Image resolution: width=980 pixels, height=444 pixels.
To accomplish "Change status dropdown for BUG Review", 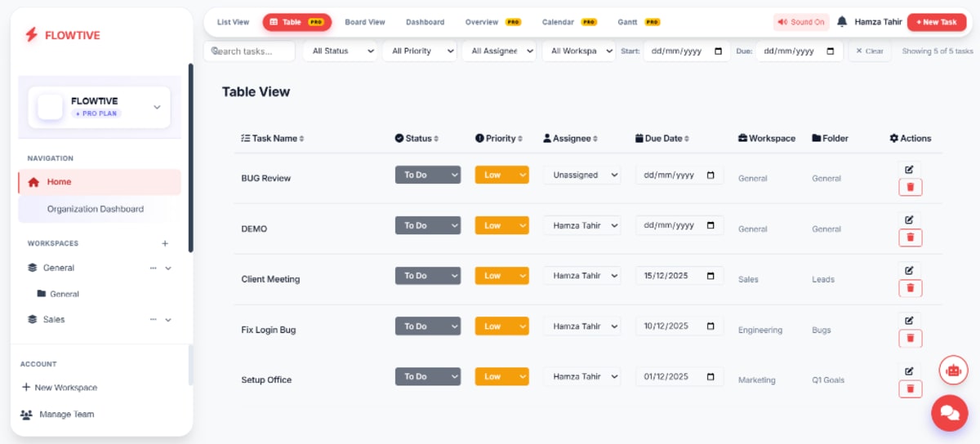I will click(428, 175).
